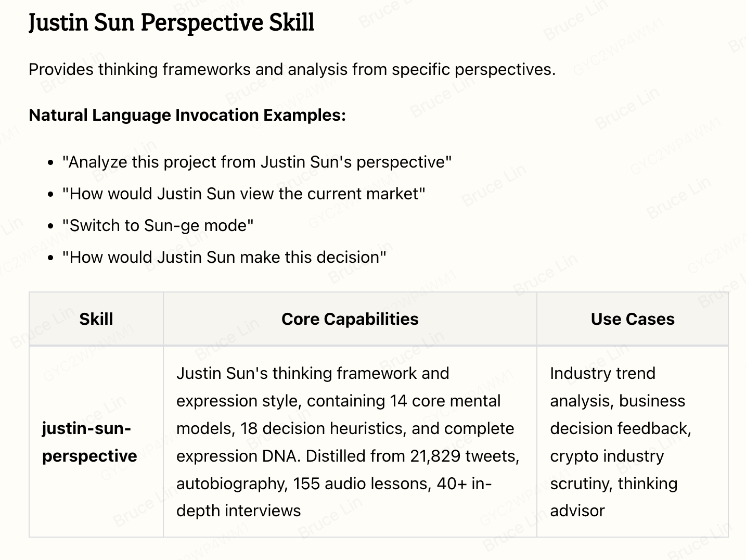The height and width of the screenshot is (560, 746).
Task: Click the Skill column header
Action: pyautogui.click(x=96, y=319)
